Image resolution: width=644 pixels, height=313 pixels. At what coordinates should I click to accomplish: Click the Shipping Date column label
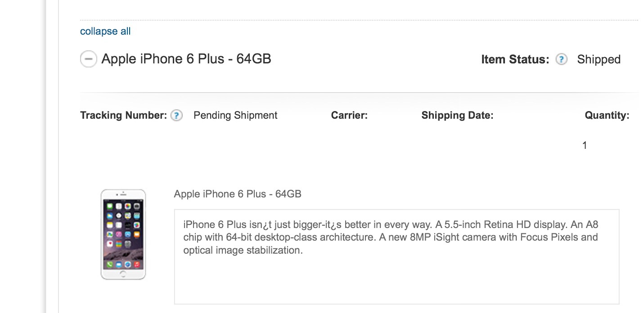pos(457,116)
